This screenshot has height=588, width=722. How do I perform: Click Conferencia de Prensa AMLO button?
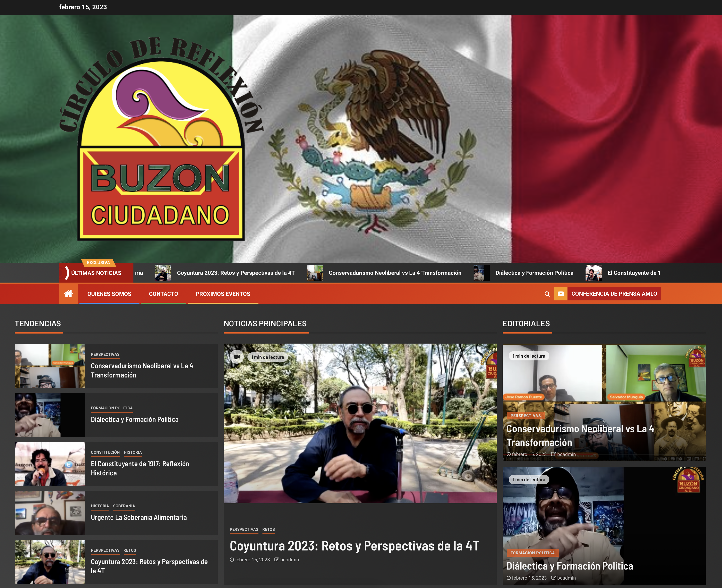tap(614, 294)
